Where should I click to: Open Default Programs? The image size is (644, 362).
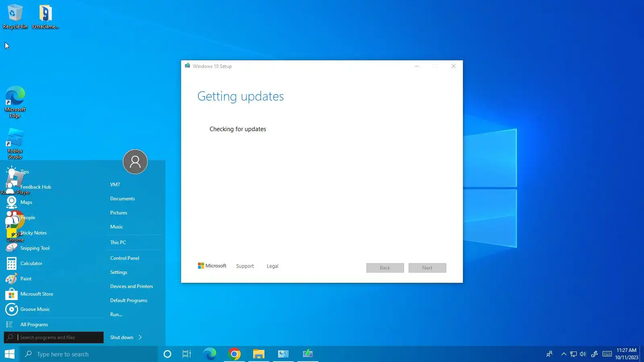click(129, 300)
